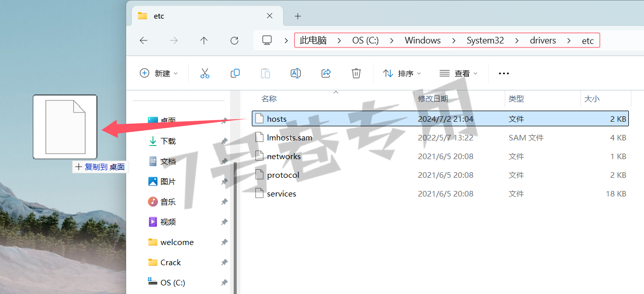Screen dimensions: 644x294
Task: Click the Delete trash can icon
Action: [x=356, y=73]
